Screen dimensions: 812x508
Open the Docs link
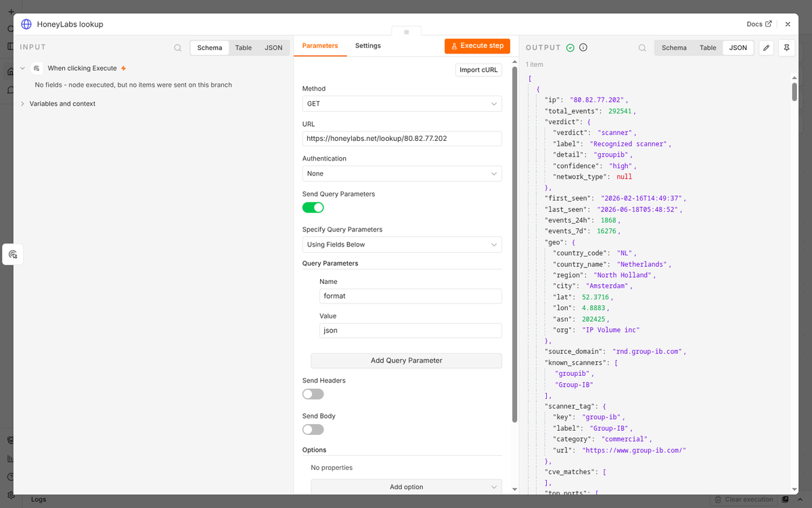pyautogui.click(x=759, y=24)
